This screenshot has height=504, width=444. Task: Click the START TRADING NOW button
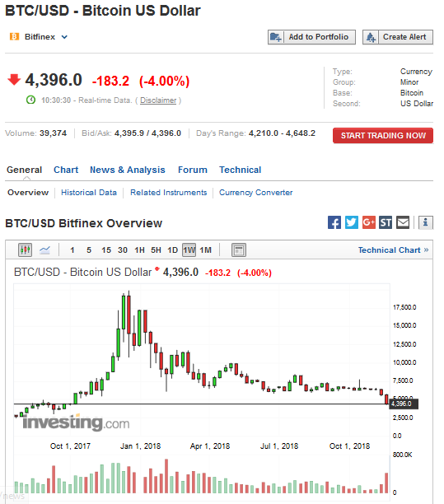tap(383, 135)
